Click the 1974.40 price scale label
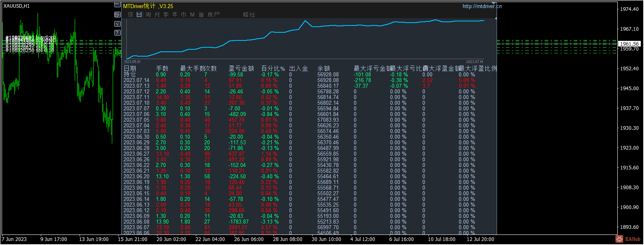644x245 pixels. point(629,9)
